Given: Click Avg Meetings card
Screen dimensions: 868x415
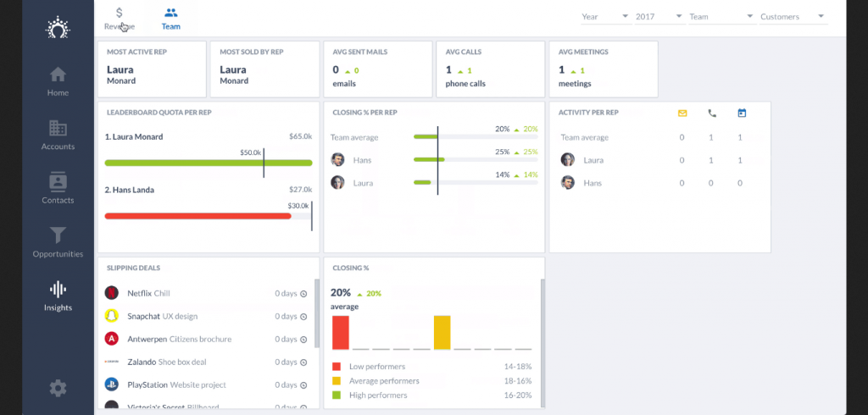Looking at the screenshot, I should pos(604,69).
